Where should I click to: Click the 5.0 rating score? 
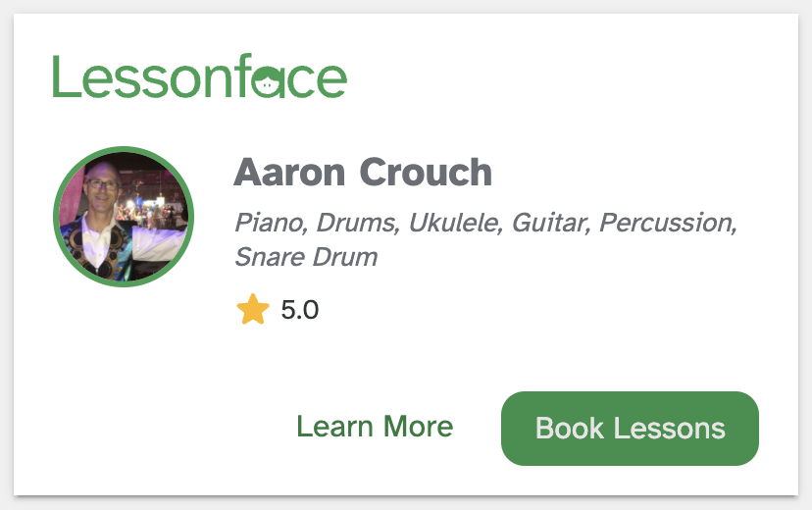point(299,311)
